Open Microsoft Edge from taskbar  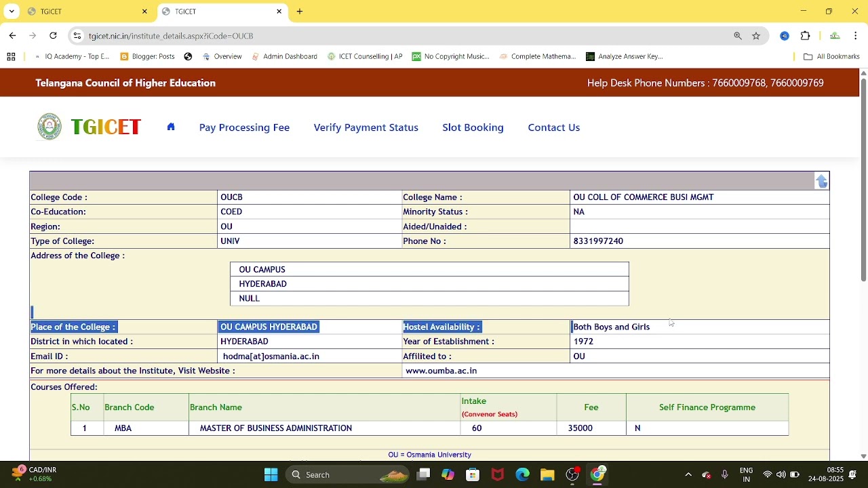pyautogui.click(x=522, y=474)
